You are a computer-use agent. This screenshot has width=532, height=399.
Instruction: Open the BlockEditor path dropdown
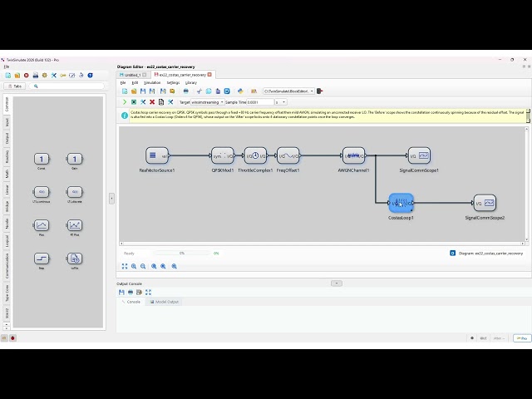pyautogui.click(x=288, y=91)
